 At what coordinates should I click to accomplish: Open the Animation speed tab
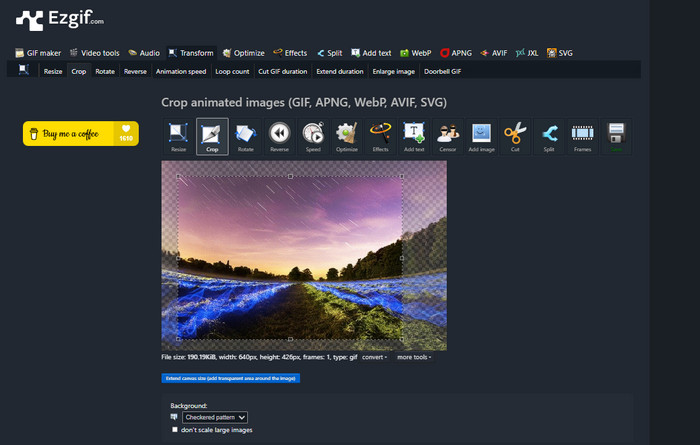pyautogui.click(x=181, y=71)
